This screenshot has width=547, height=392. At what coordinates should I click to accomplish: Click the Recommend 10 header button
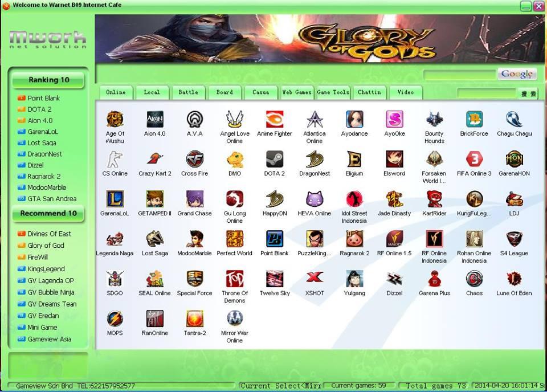pos(48,214)
